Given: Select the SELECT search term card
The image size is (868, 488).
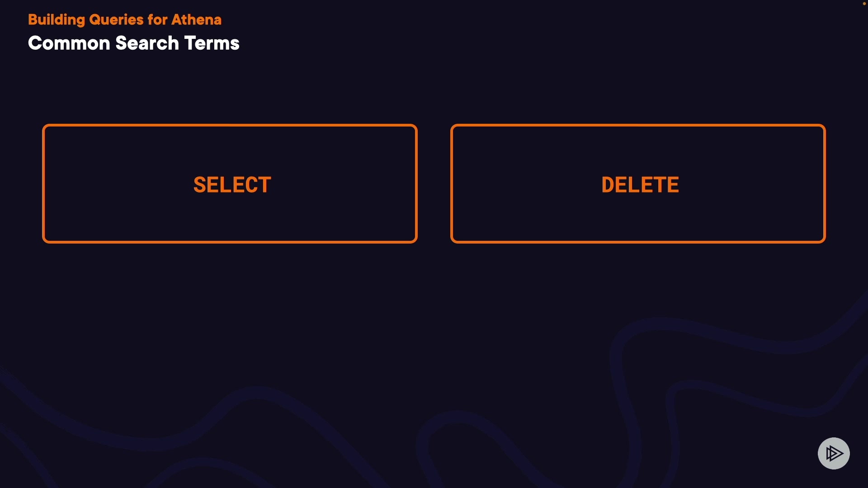Looking at the screenshot, I should [x=230, y=183].
